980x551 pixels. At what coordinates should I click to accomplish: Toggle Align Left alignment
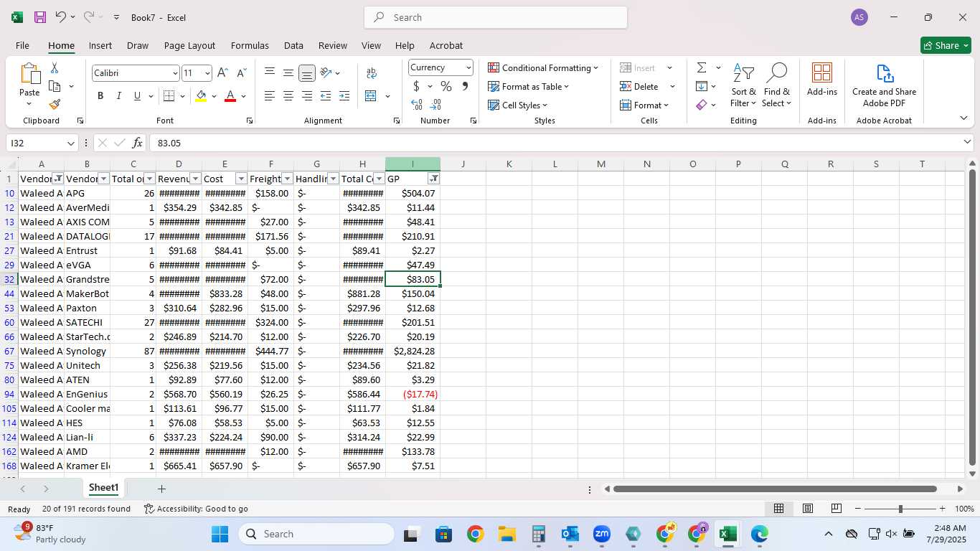coord(270,95)
